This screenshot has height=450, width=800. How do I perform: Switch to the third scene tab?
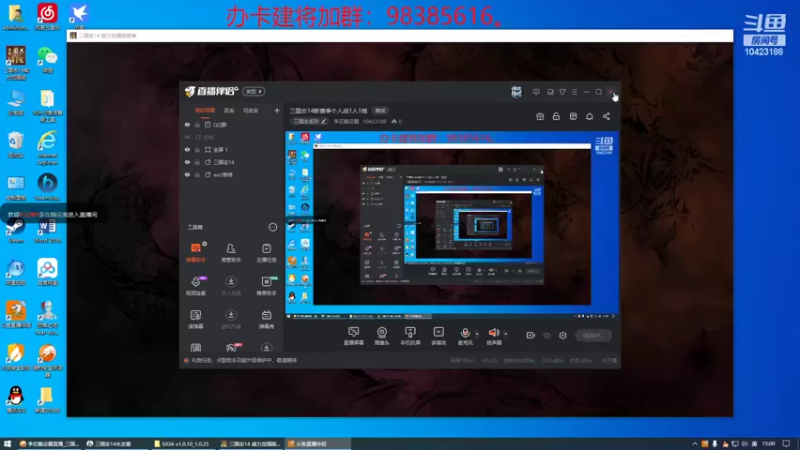[251, 110]
